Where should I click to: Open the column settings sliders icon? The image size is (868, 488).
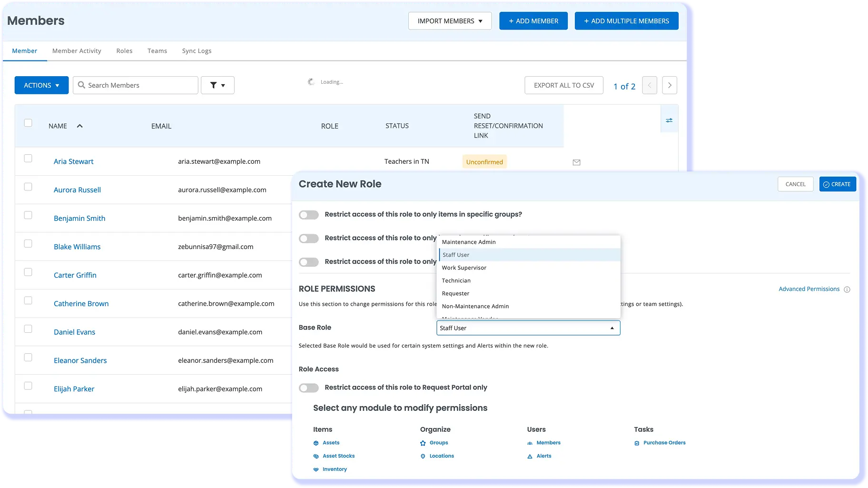[x=669, y=120]
